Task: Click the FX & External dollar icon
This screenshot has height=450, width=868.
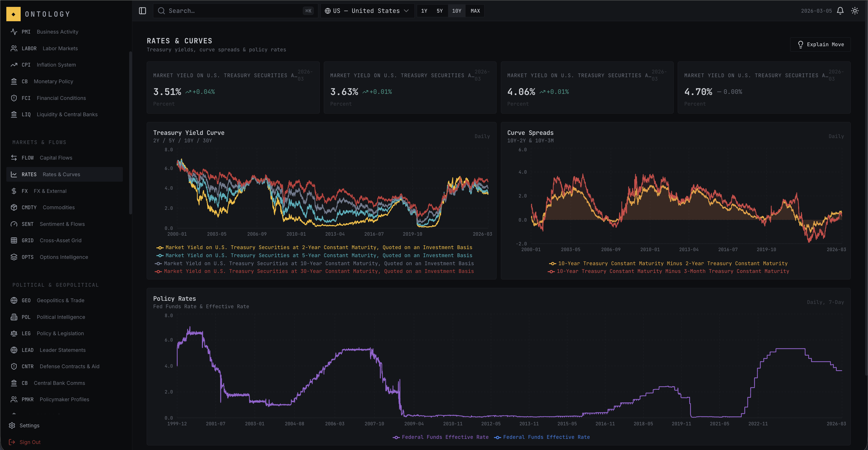Action: point(14,191)
